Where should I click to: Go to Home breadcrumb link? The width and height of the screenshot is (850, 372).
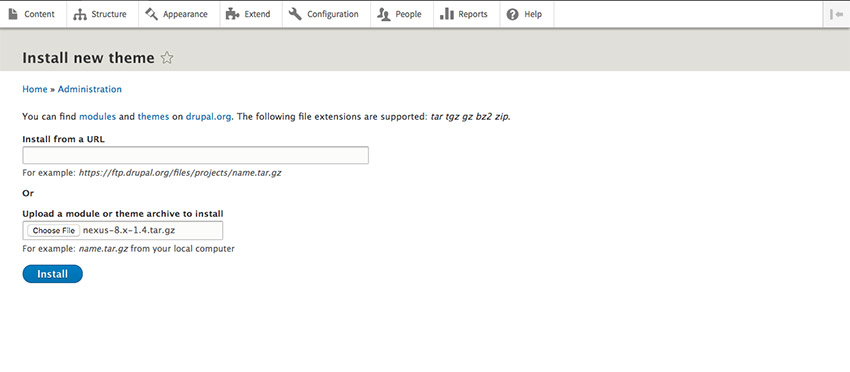(x=35, y=89)
